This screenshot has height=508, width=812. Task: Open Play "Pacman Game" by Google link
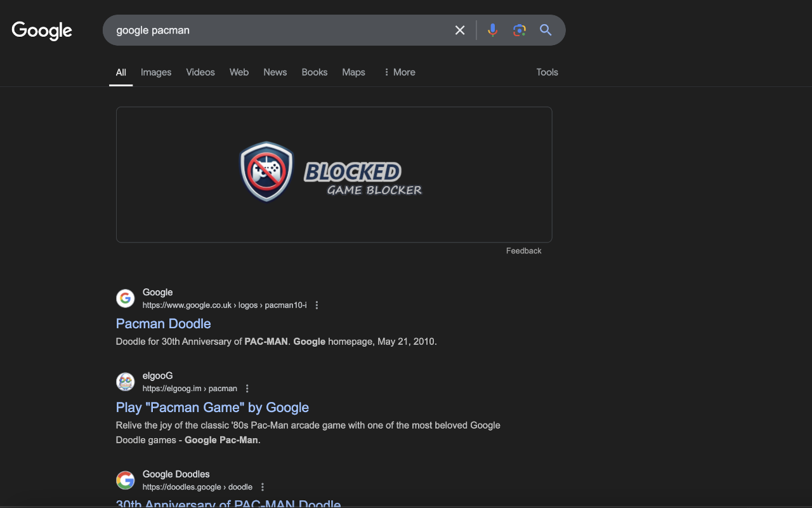[213, 408]
